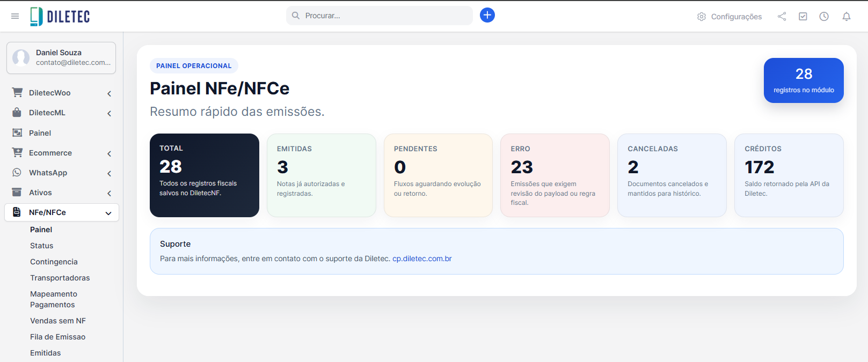Click the contato@diletec.com email text

click(74, 63)
